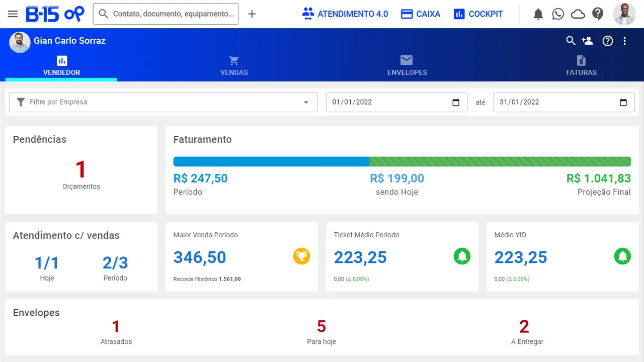The image size is (644, 362).
Task: Open the hamburger main menu
Action: click(13, 14)
